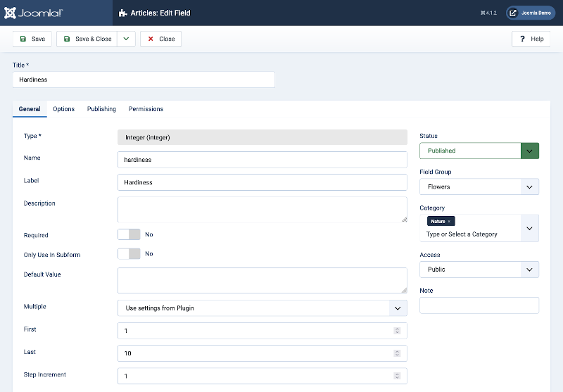Click the Last number field

pyautogui.click(x=262, y=353)
